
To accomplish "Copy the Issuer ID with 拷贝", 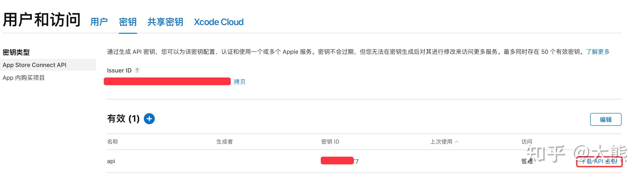I will pyautogui.click(x=240, y=82).
